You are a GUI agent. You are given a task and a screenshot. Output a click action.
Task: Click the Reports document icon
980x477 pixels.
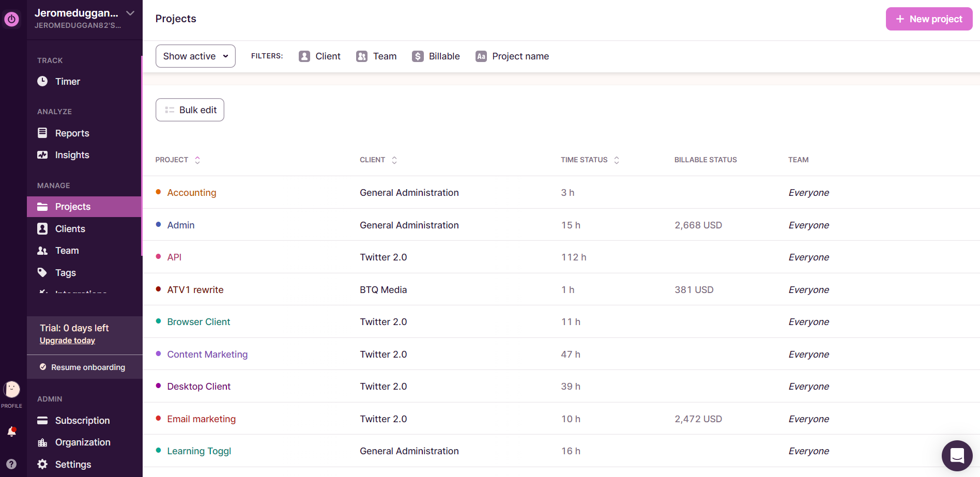[42, 133]
